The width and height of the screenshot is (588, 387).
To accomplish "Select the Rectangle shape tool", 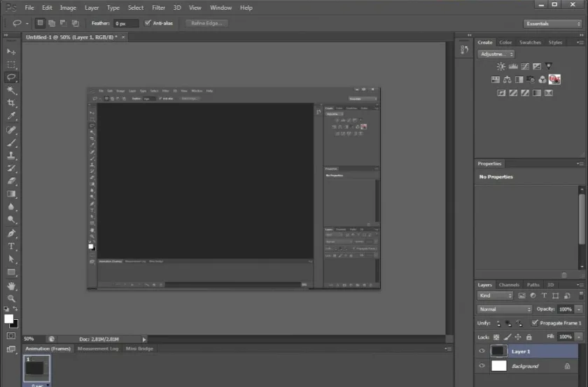I will (x=11, y=272).
